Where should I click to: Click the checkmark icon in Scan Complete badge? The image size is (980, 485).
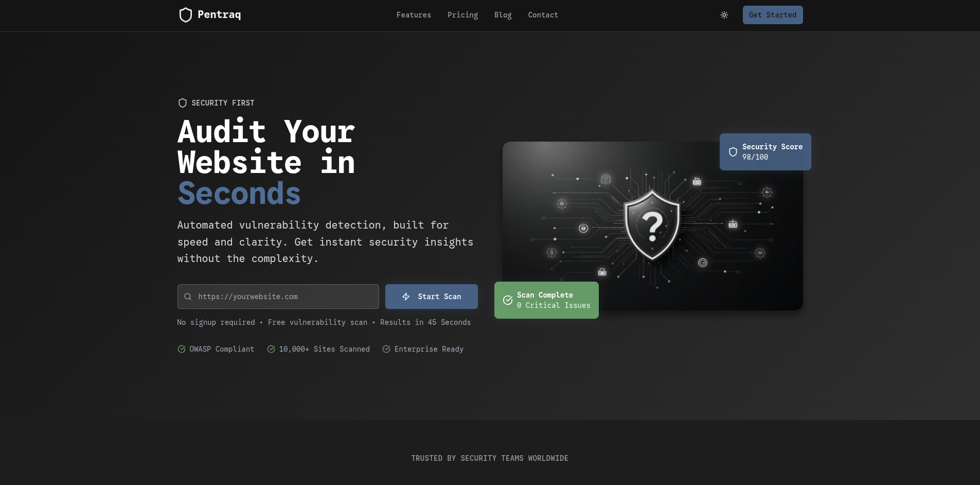[x=507, y=300]
